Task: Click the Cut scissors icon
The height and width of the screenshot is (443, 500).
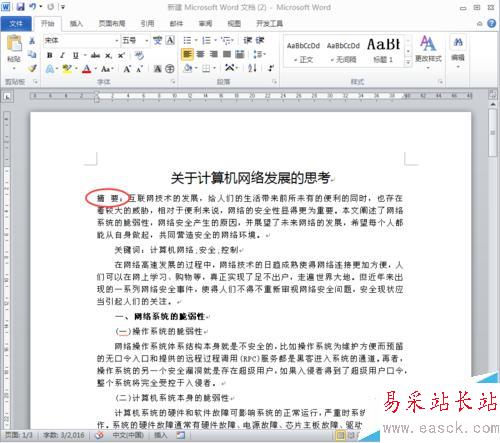Action: click(32, 41)
